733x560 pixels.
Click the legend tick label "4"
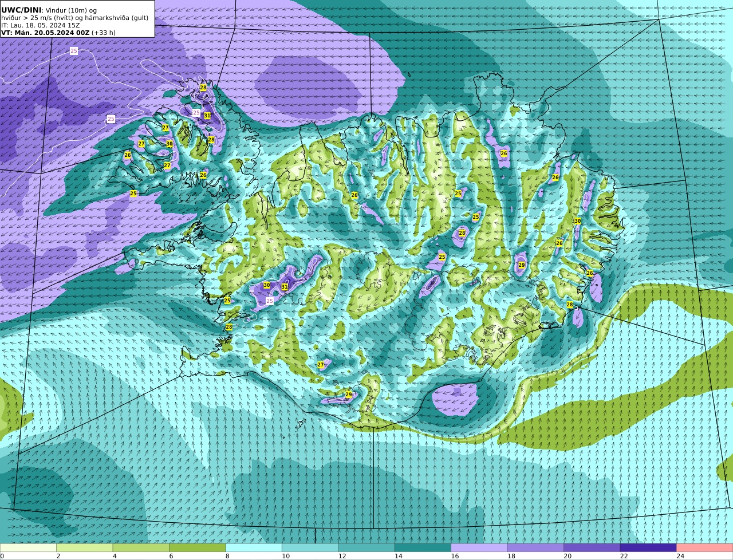pyautogui.click(x=115, y=556)
